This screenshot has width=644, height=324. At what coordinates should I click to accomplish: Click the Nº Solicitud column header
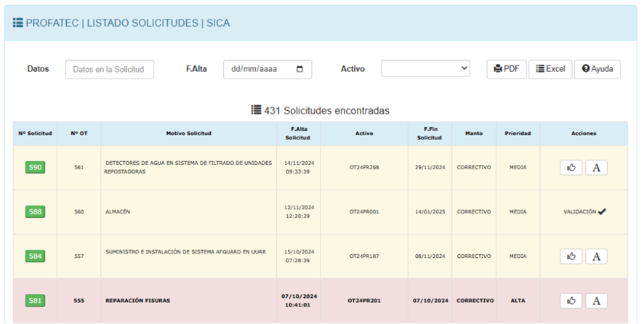[x=35, y=134]
